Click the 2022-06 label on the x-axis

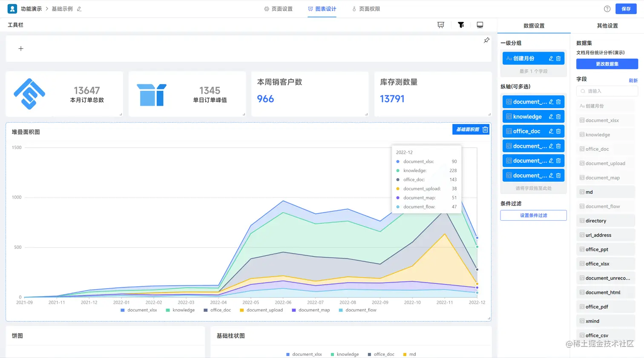pos(283,303)
